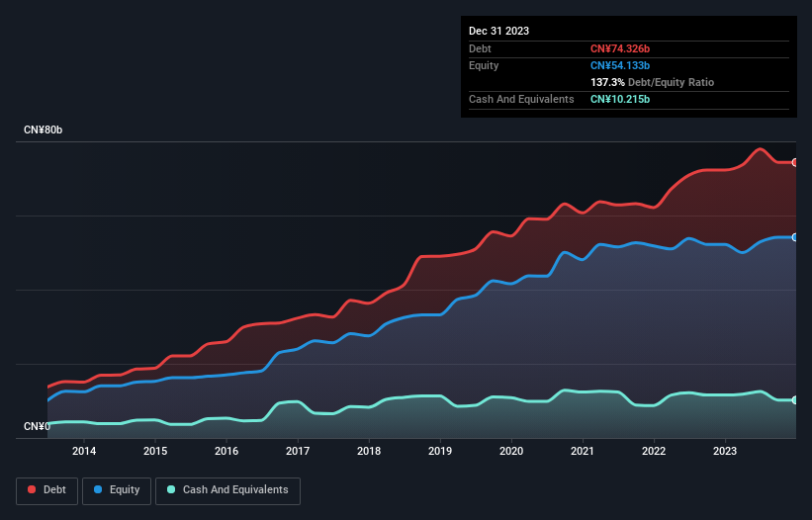The image size is (812, 520).
Task: Click the CN¥10.215b cash value
Action: tap(620, 99)
